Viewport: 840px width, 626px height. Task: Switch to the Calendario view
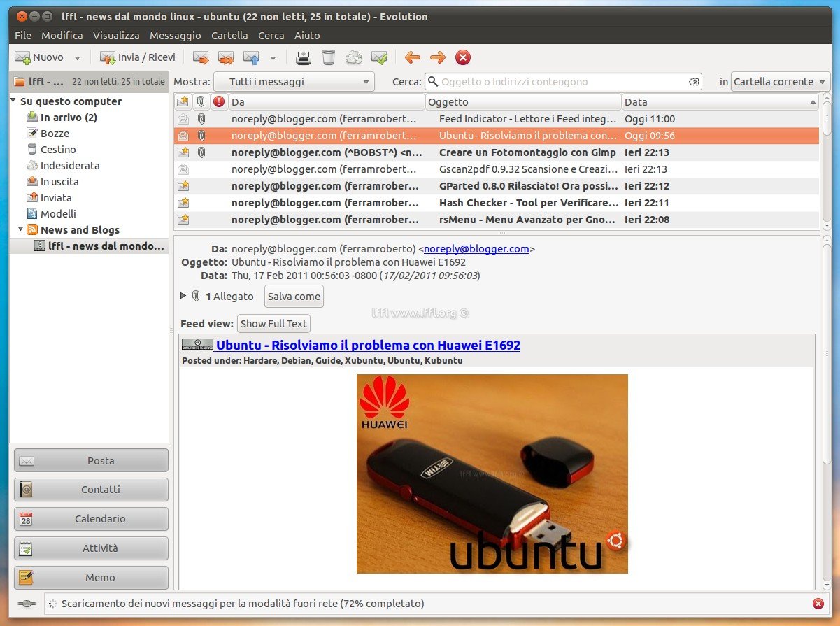91,519
